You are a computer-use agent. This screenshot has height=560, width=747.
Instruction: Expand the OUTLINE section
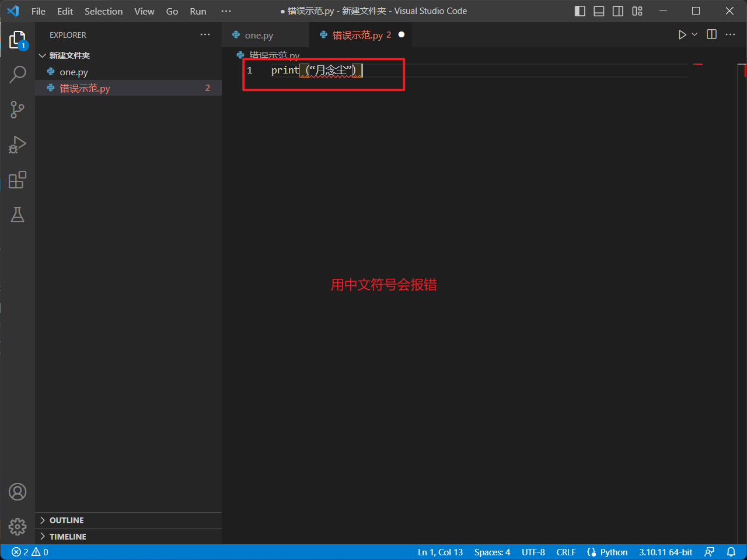(67, 520)
